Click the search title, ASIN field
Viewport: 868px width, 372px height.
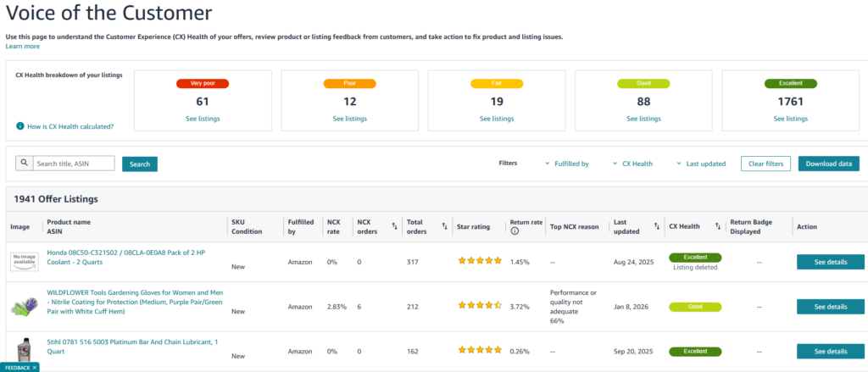coord(73,164)
